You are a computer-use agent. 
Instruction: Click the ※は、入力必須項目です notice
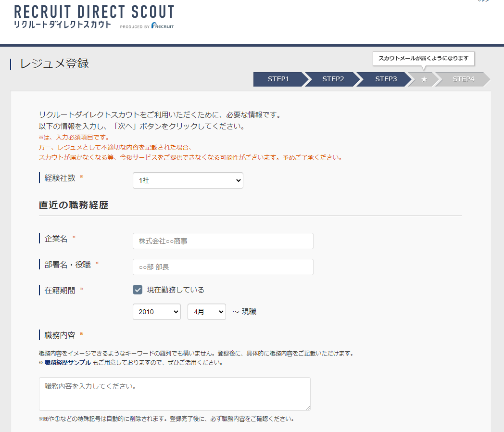click(74, 138)
